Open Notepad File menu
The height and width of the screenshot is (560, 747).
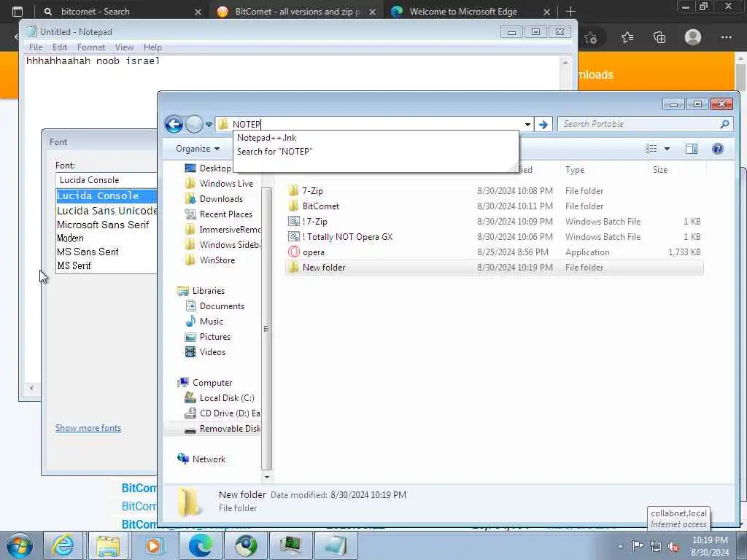pos(36,47)
